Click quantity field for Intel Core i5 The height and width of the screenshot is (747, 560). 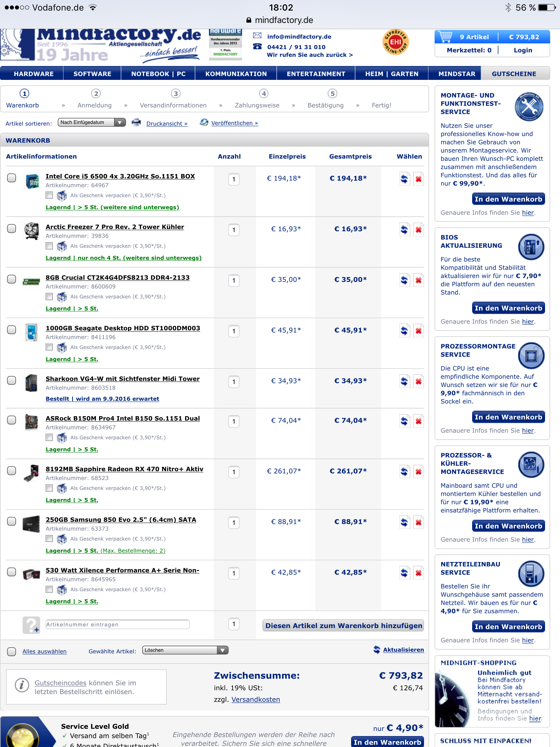234,179
